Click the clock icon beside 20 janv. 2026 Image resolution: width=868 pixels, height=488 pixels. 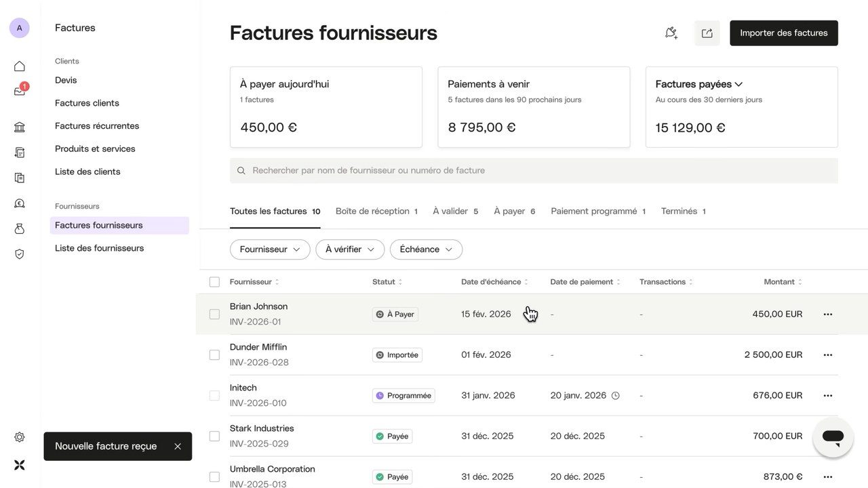coord(616,396)
